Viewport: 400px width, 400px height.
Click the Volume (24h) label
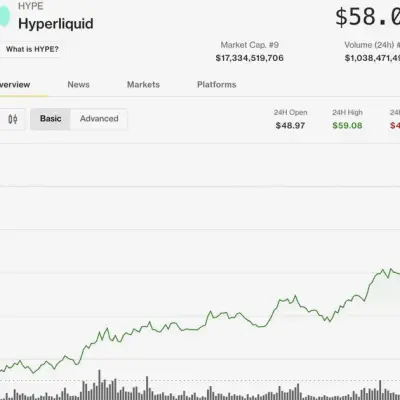(372, 45)
